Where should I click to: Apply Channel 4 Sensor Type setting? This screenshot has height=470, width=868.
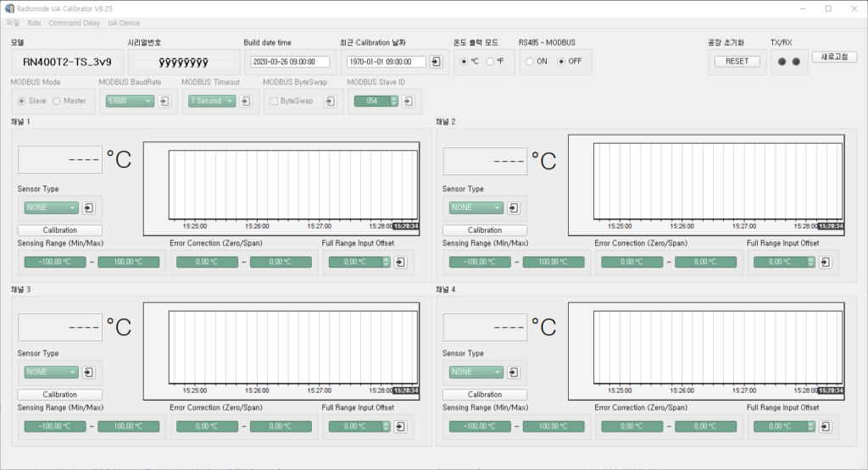(513, 372)
